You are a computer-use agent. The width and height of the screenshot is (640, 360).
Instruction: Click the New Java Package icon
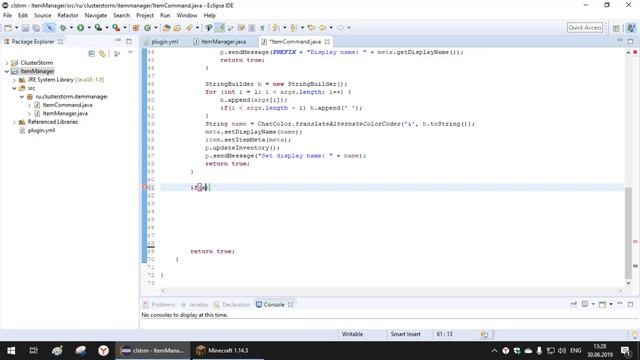coord(136,28)
